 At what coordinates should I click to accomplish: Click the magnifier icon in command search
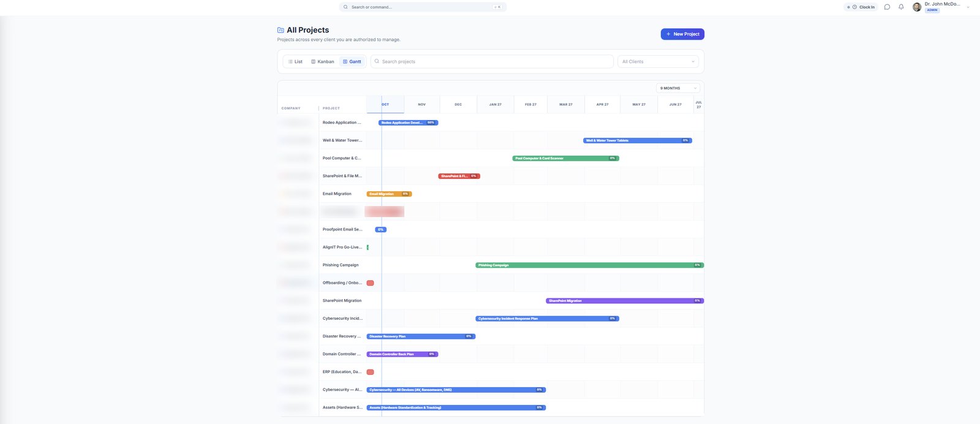tap(345, 7)
